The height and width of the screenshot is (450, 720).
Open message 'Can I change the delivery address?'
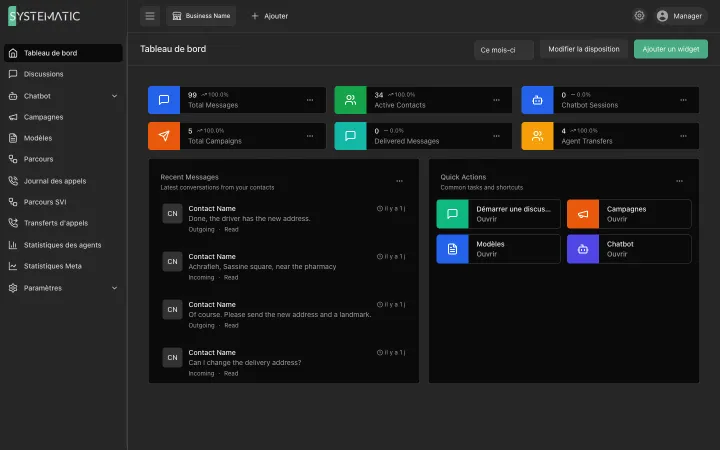[x=284, y=363]
